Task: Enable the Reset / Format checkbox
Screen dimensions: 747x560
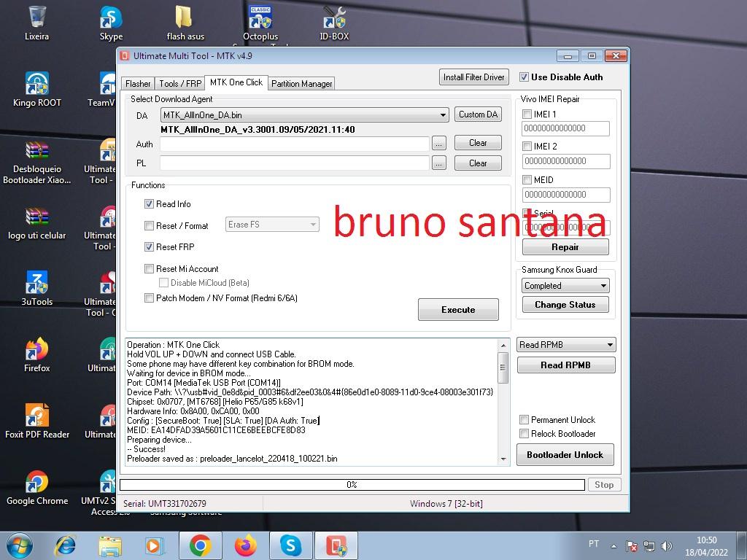Action: coord(149,226)
